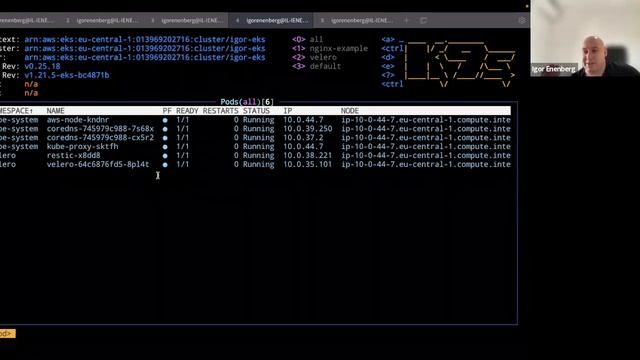Click the NAMESPACE column header
This screenshot has height=360, width=640.
16,111
